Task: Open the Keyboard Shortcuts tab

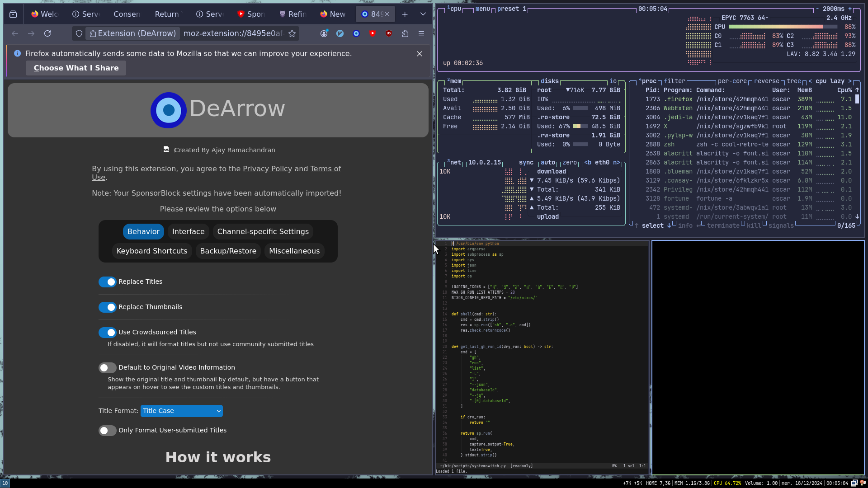Action: coord(152,251)
